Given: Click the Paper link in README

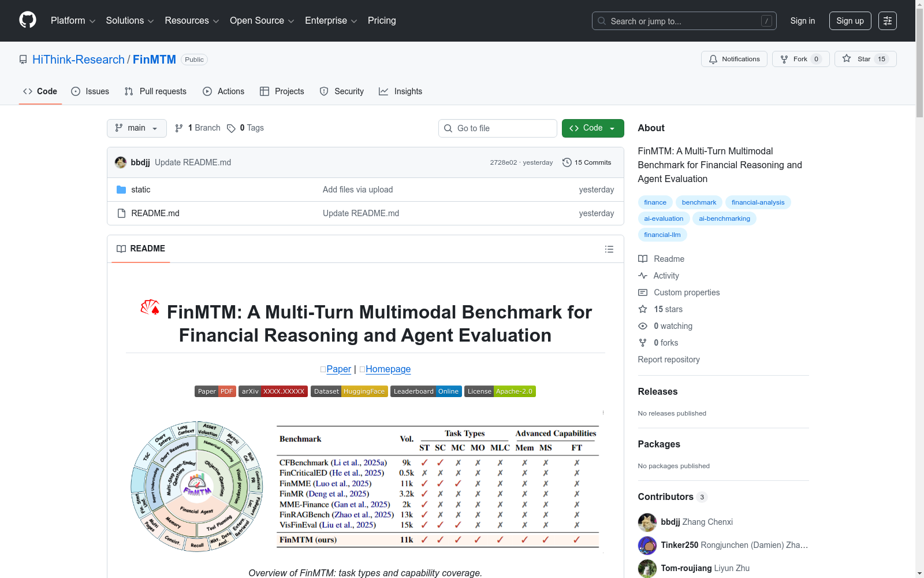Looking at the screenshot, I should 338,369.
